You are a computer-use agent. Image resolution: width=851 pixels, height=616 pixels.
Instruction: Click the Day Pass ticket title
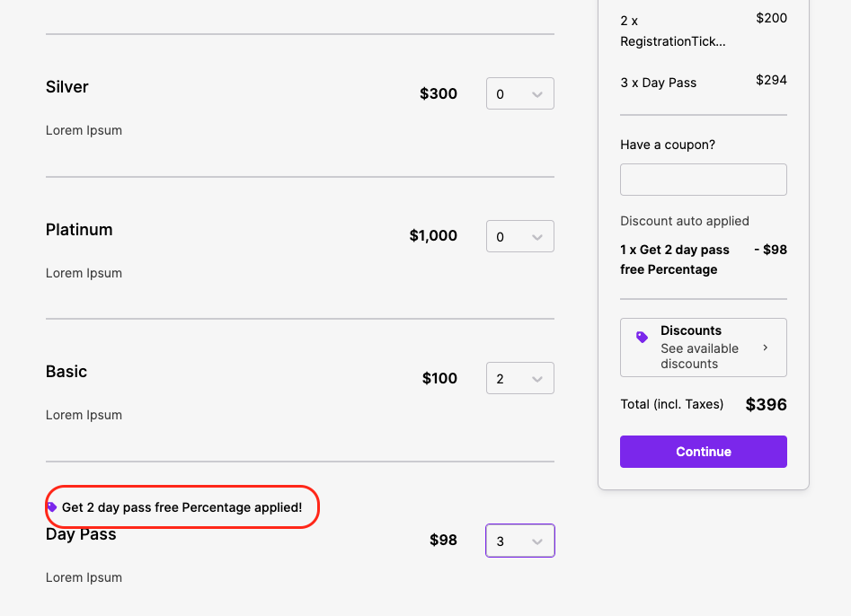pos(81,535)
